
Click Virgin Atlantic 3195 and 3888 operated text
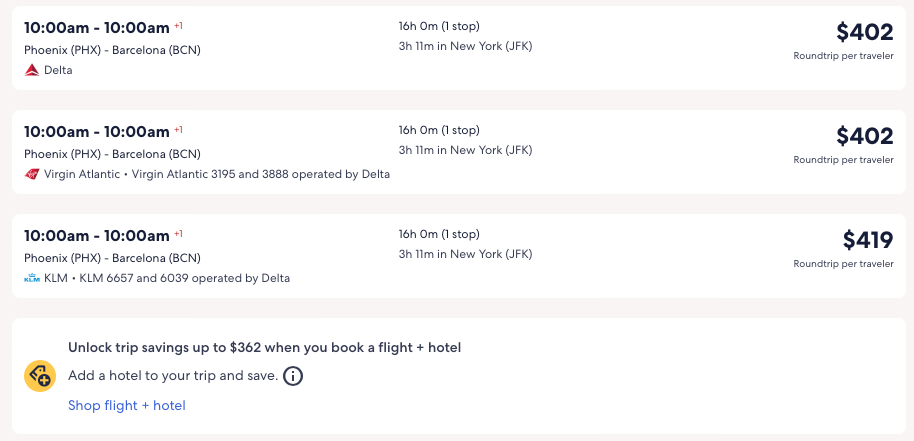coord(261,174)
